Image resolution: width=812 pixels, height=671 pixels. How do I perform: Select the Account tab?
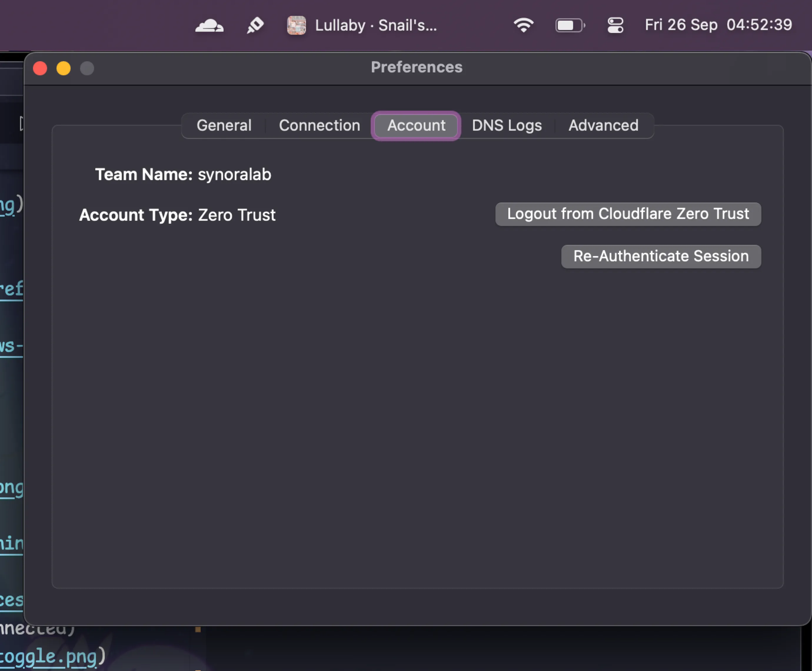[416, 125]
